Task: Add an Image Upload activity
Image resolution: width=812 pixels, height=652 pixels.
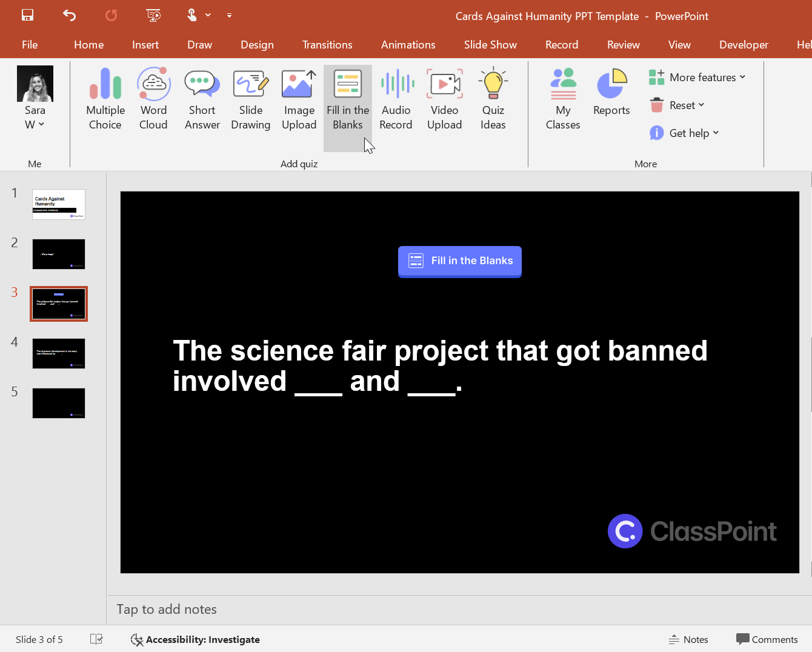Action: 299,99
